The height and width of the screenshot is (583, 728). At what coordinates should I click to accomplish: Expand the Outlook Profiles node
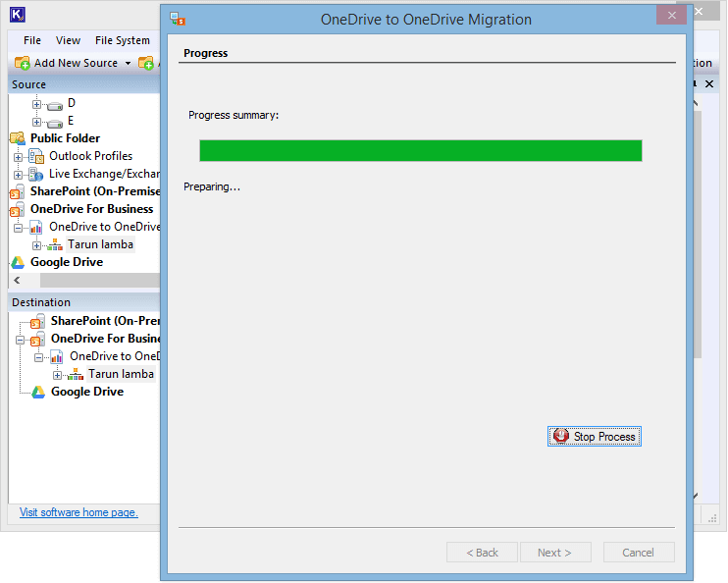pos(18,157)
